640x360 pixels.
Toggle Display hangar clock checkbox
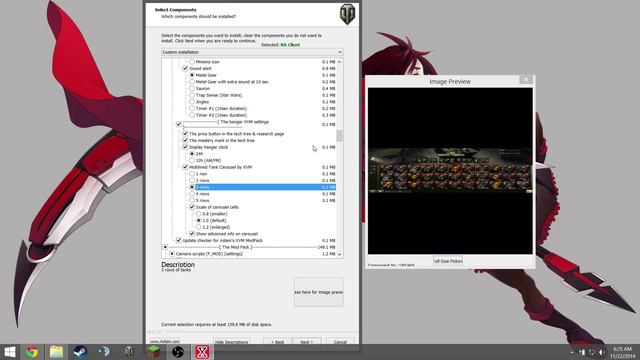pyautogui.click(x=185, y=147)
